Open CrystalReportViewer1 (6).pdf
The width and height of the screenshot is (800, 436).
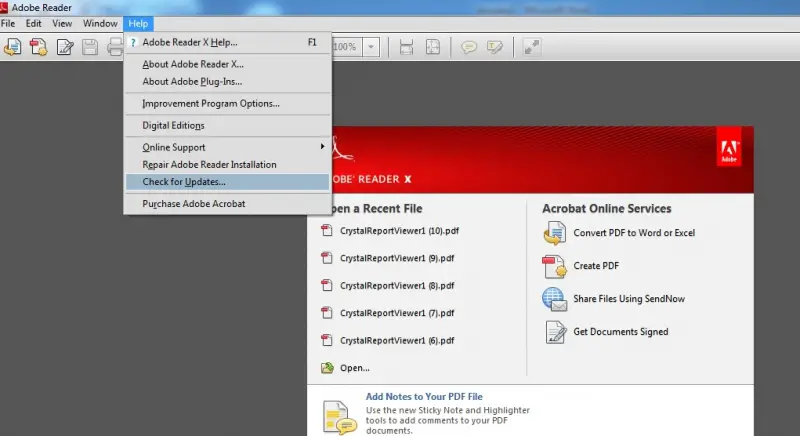pos(397,341)
